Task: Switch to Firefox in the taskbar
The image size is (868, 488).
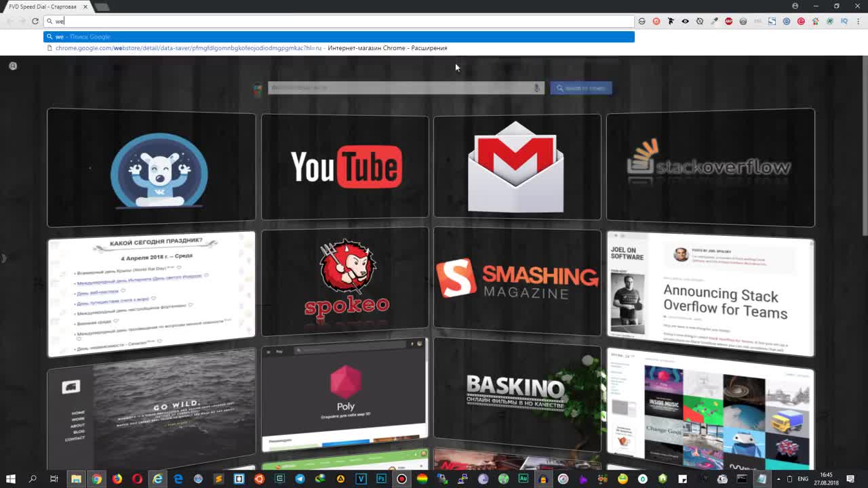Action: [x=117, y=479]
